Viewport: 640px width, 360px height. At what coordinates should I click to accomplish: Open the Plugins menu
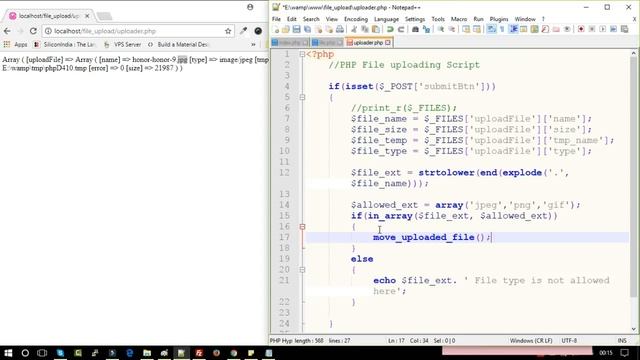pos(499,19)
